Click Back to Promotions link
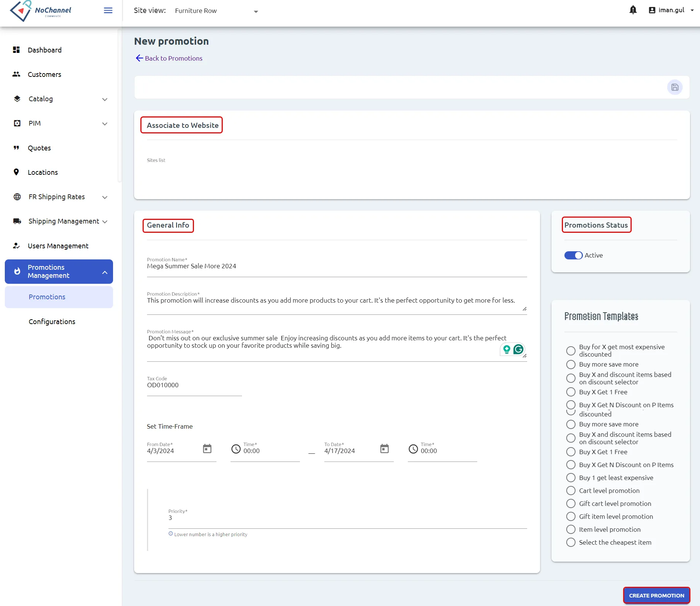This screenshot has height=606, width=700. point(174,58)
